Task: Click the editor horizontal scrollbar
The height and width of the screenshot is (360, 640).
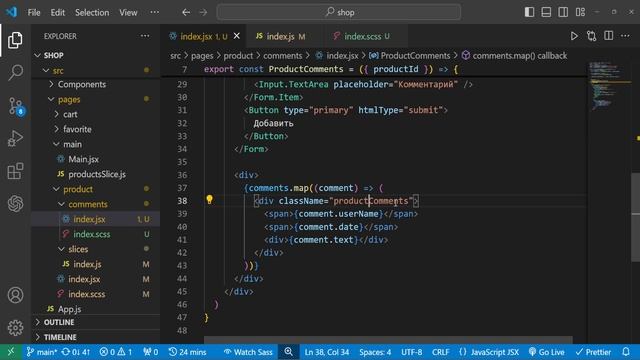Action: click(x=388, y=340)
